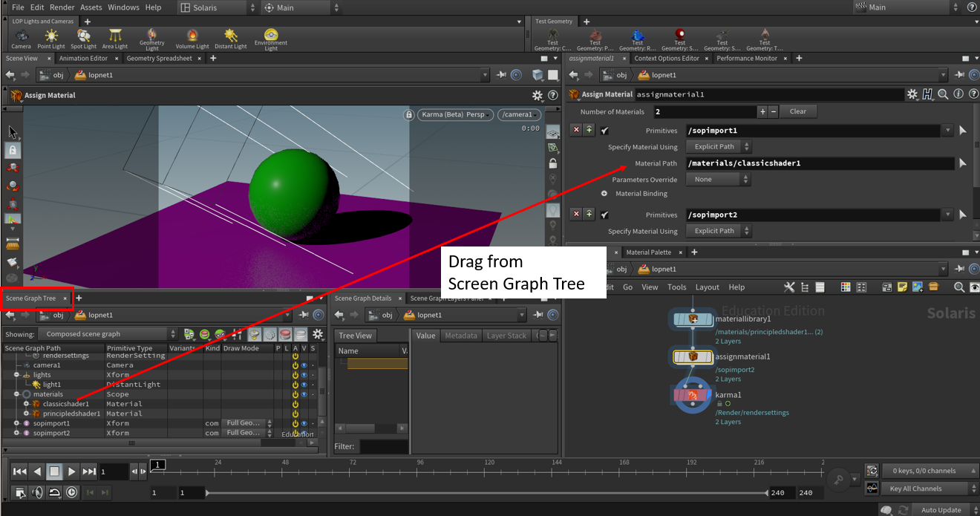This screenshot has height=516, width=980.
Task: Expand the sopimport1 tree item
Action: tap(16, 423)
